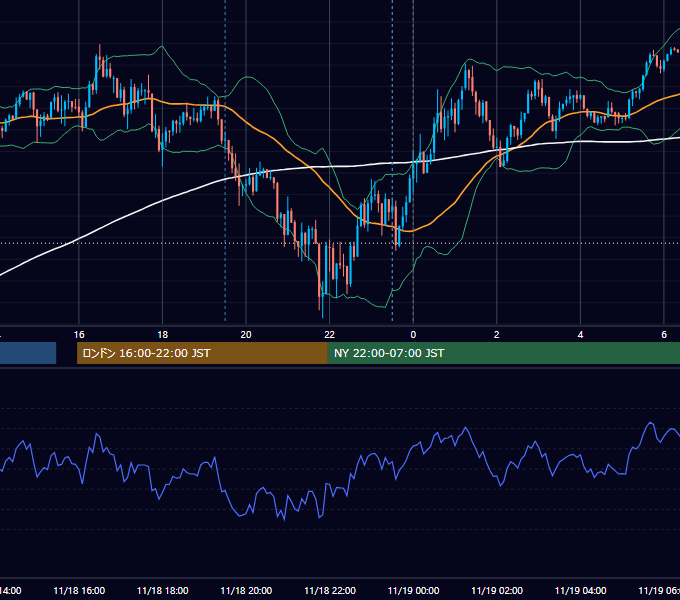Click the 16 hour label on price chart axis
This screenshot has height=600, width=680.
point(79,335)
